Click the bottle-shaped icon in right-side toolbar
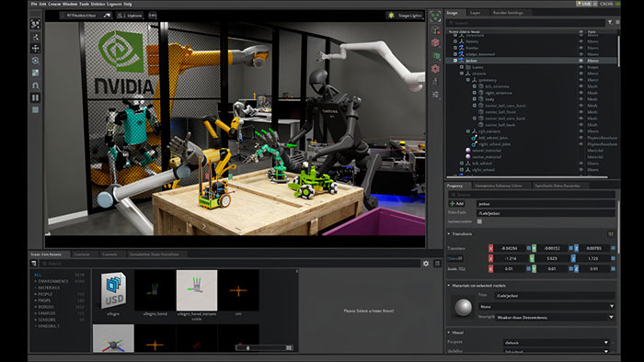Viewport: 644px width, 362px height. (x=435, y=82)
